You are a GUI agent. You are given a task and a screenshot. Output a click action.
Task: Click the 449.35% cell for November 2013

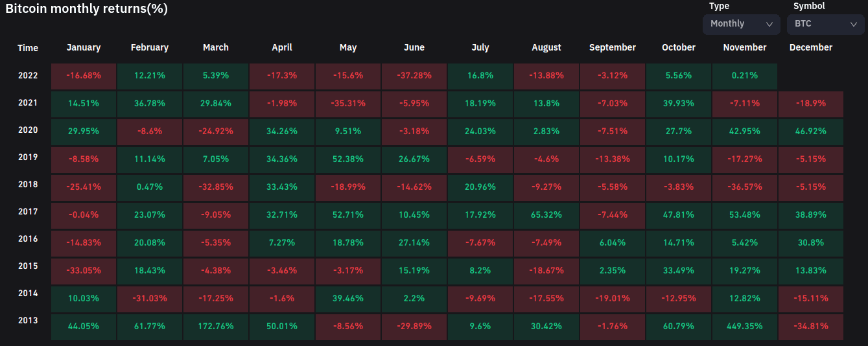point(745,327)
